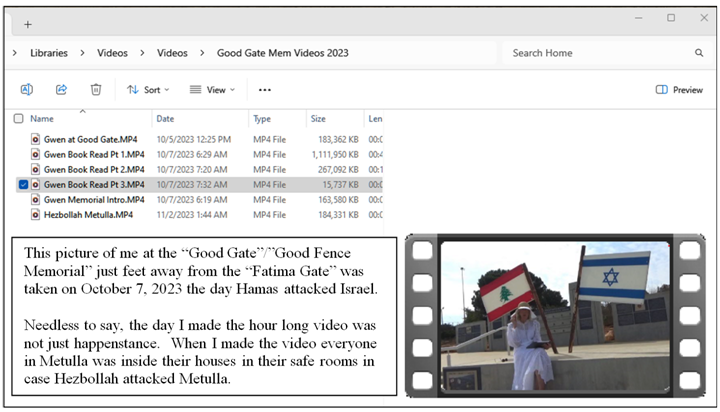
Task: Click the See more ellipsis button
Action: 265,89
